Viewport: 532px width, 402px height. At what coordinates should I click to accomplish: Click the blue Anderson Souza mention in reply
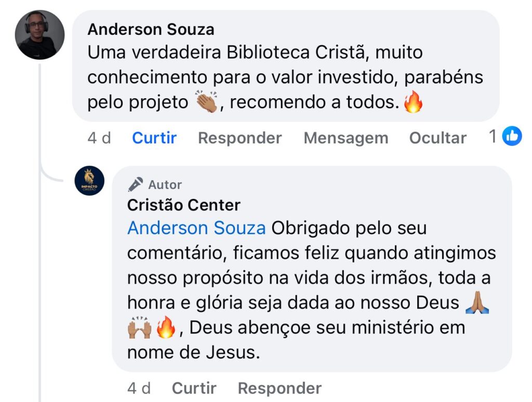click(x=196, y=228)
